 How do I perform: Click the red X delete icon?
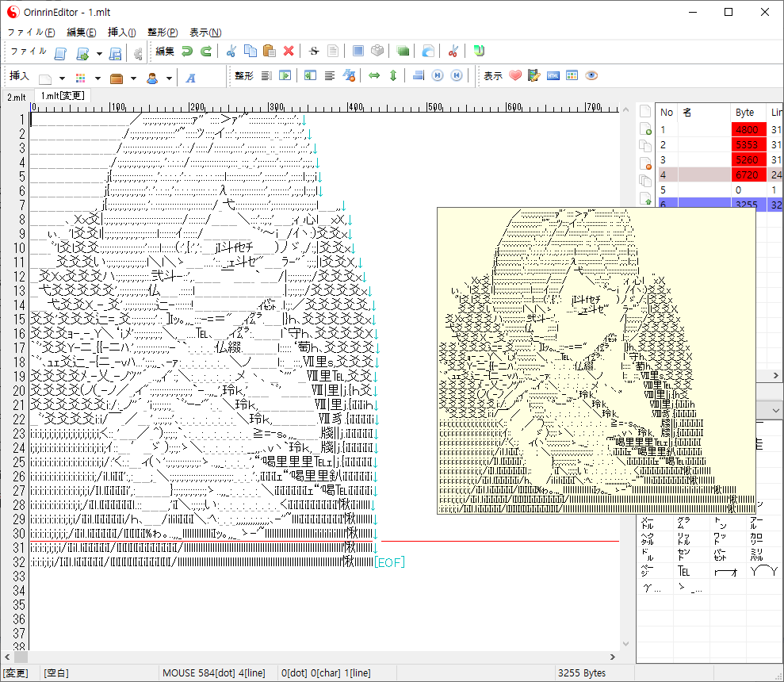(x=289, y=52)
